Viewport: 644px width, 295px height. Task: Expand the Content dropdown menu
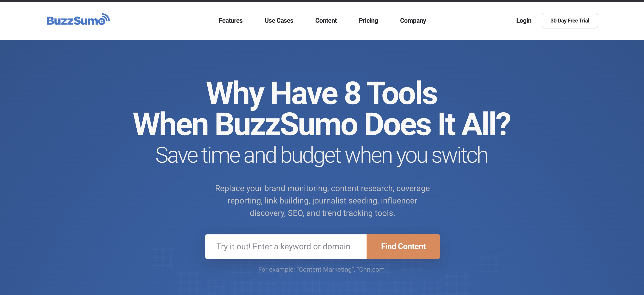click(x=326, y=20)
